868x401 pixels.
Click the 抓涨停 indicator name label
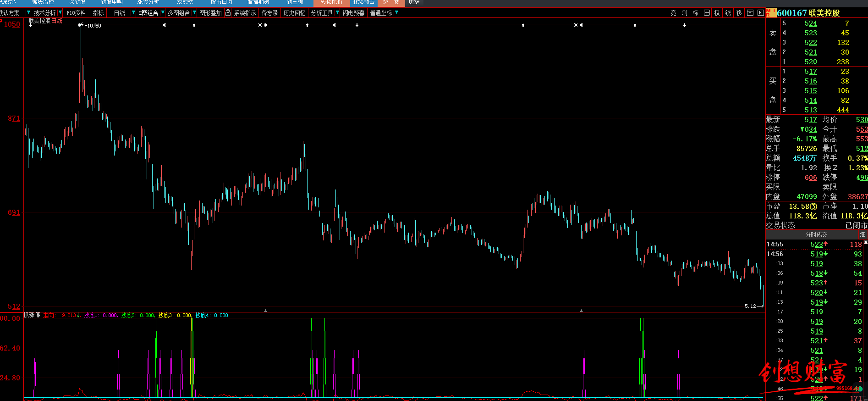pyautogui.click(x=32, y=315)
